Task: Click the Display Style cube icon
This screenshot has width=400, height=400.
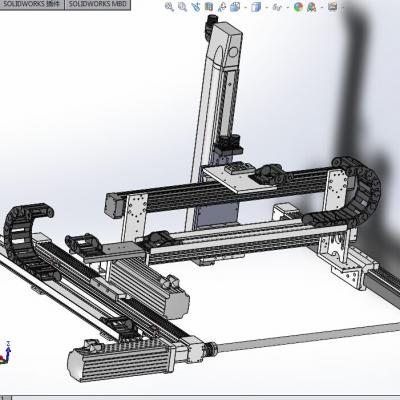Action: click(256, 7)
